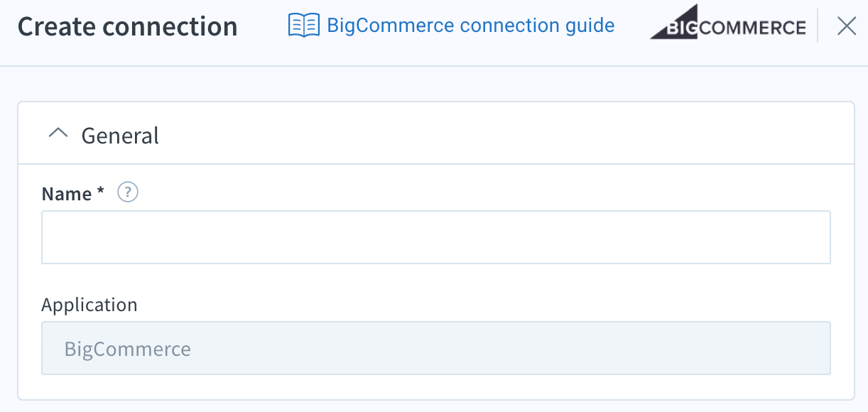
Task: Click the open book guide icon
Action: tap(304, 26)
